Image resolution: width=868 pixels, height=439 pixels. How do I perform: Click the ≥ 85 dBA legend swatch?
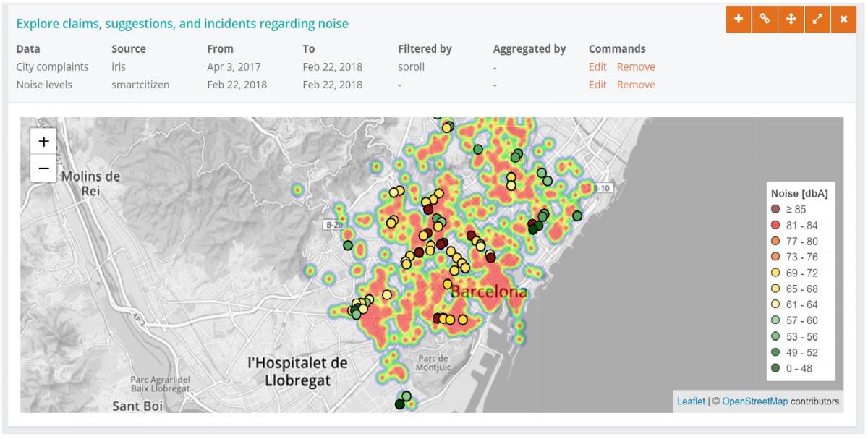(x=775, y=210)
